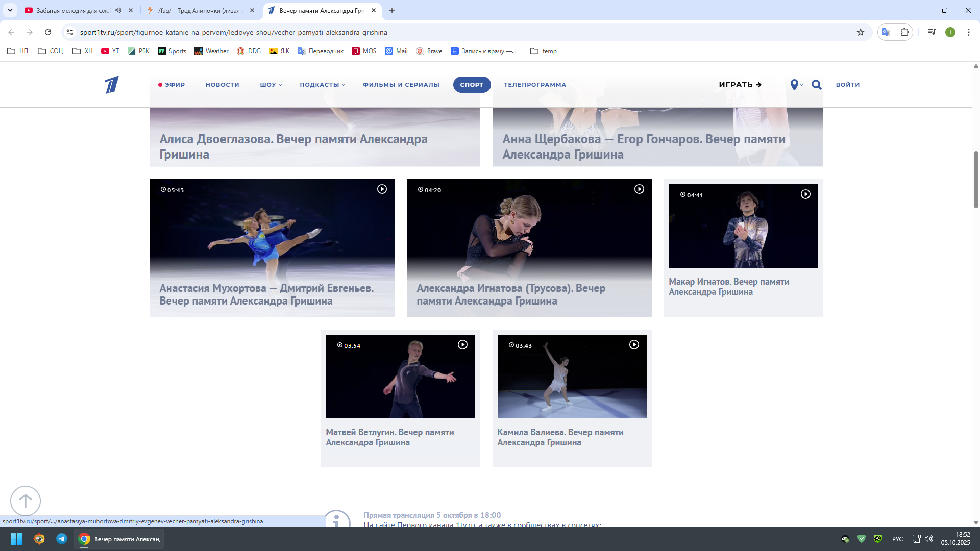
Task: Open the ТЕЛЕПРОГРАММА menu item
Action: pyautogui.click(x=534, y=85)
